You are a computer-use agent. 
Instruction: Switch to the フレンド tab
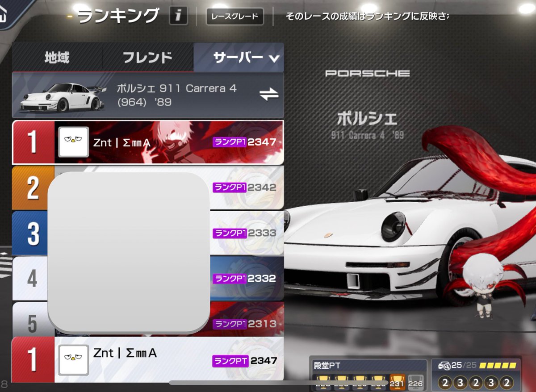coord(148,57)
